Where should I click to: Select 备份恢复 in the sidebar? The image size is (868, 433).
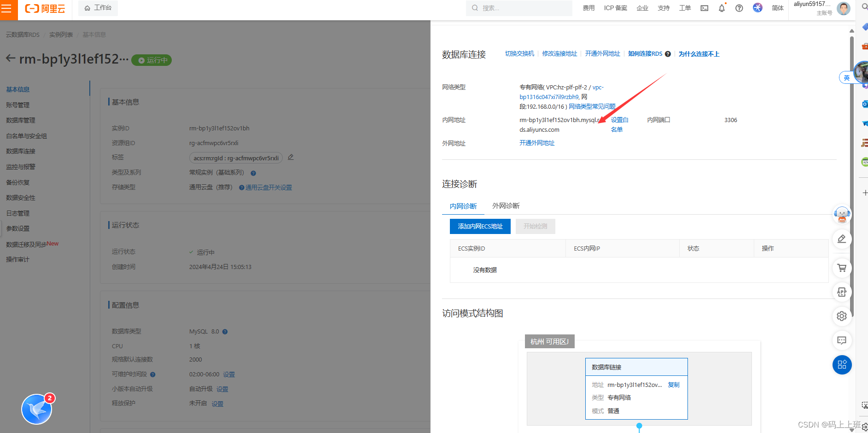pyautogui.click(x=18, y=182)
